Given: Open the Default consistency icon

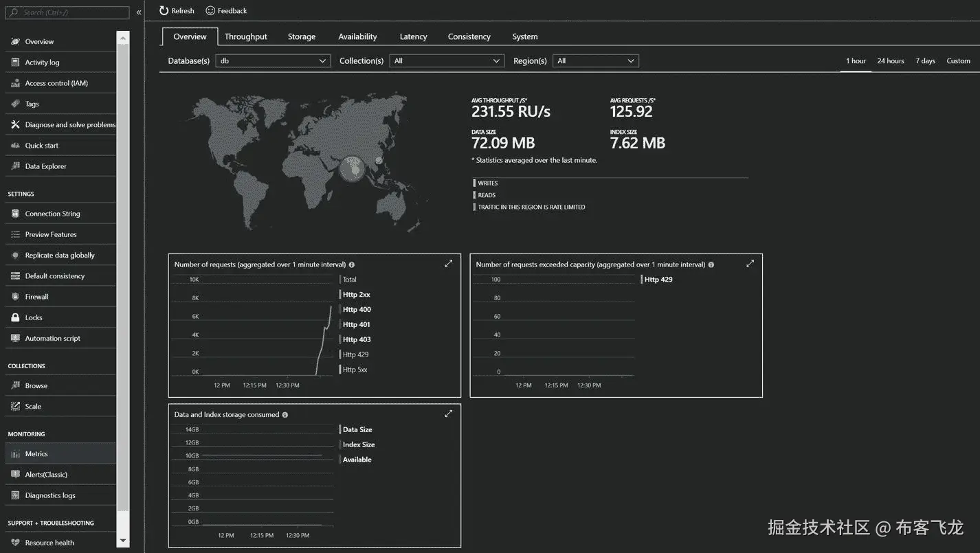Looking at the screenshot, I should pos(15,276).
